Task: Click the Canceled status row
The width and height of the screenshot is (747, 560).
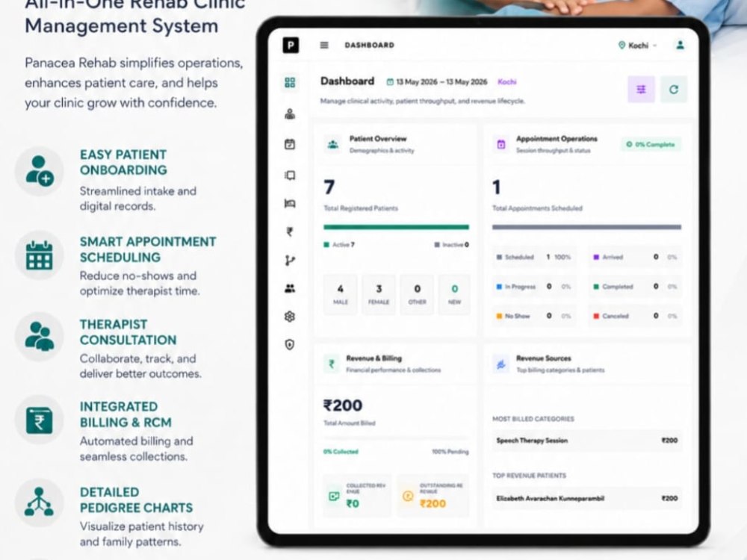Action: pyautogui.click(x=634, y=316)
